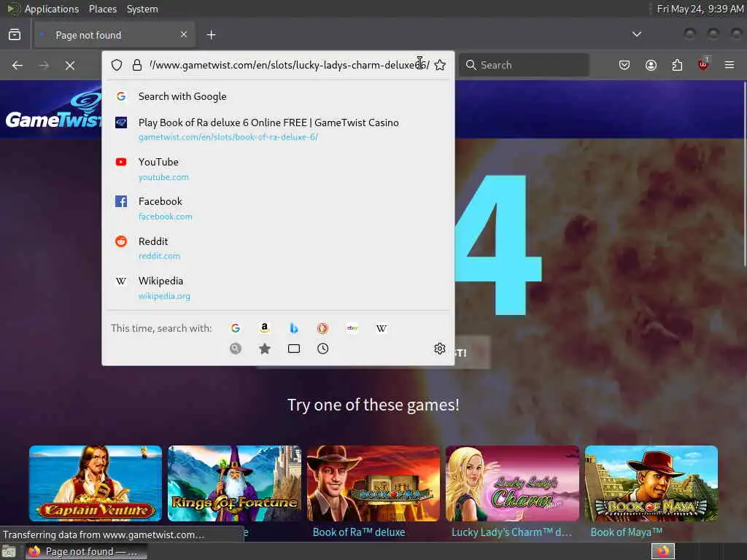Open Firefox View icon

coord(15,35)
